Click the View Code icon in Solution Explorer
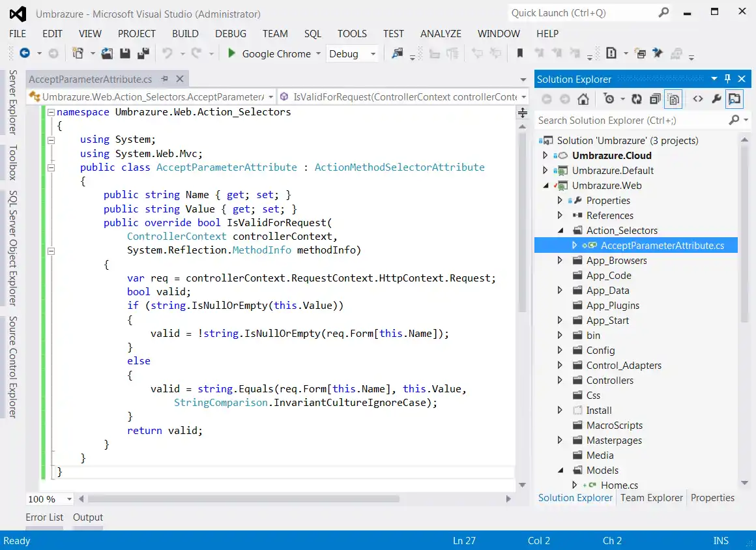This screenshot has width=756, height=550. pyautogui.click(x=697, y=99)
